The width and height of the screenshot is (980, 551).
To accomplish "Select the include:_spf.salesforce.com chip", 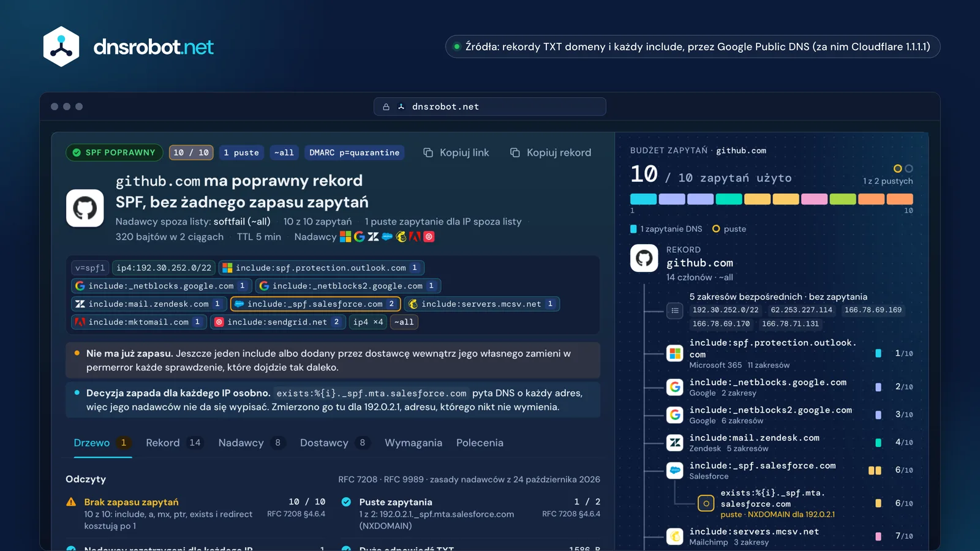I will [x=315, y=304].
